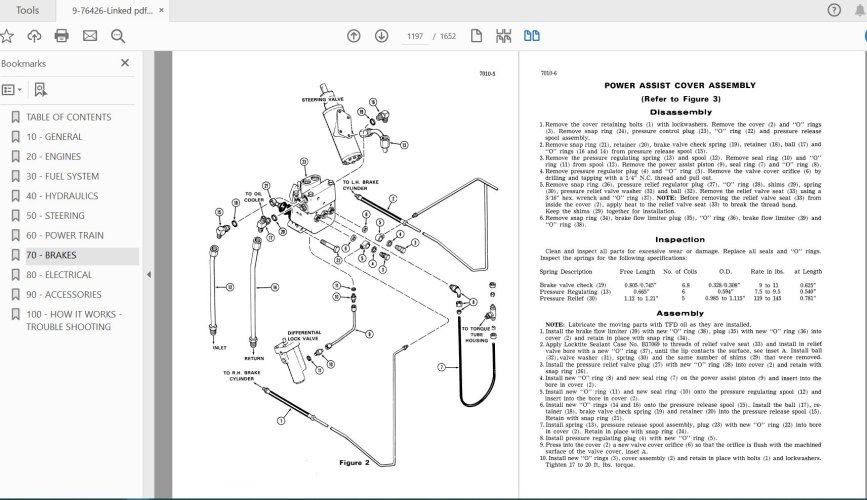Screen dimensions: 867x500
Task: Select the 9-76426-Linked pdf document tab
Action: pos(108,10)
